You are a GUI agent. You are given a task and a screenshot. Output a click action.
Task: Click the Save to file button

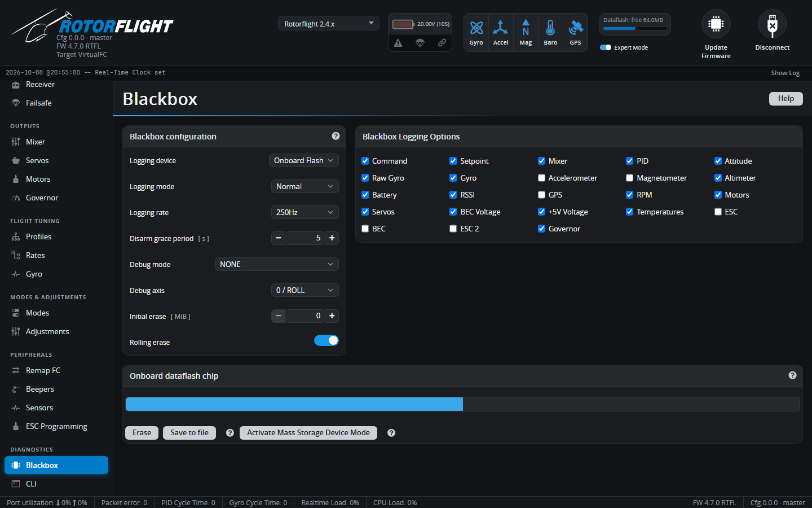pos(189,432)
